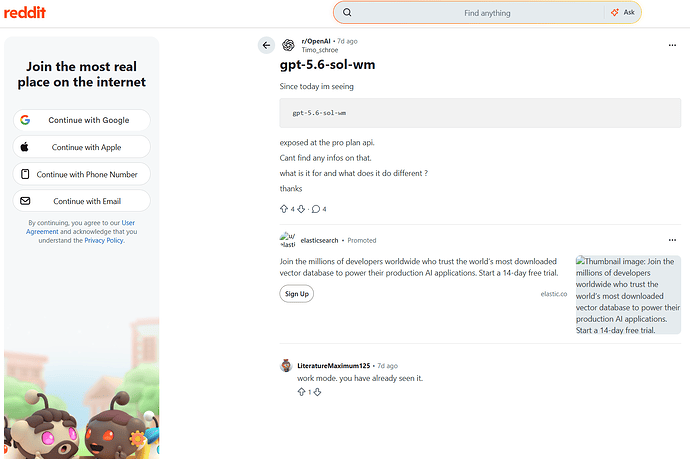This screenshot has height=459, width=690.
Task: Open the r/OpenAI community avatar
Action: click(288, 45)
